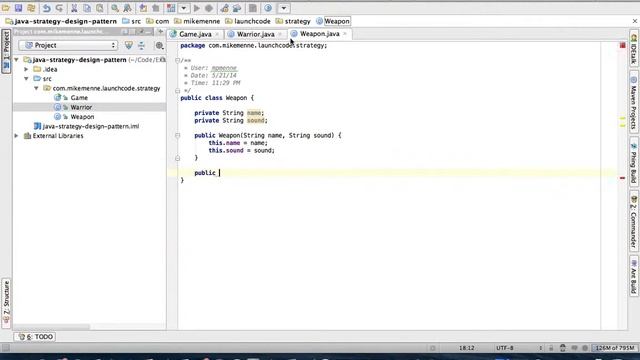Toggle the TODO tool window button
Image resolution: width=640 pixels, height=360 pixels.
click(x=36, y=337)
